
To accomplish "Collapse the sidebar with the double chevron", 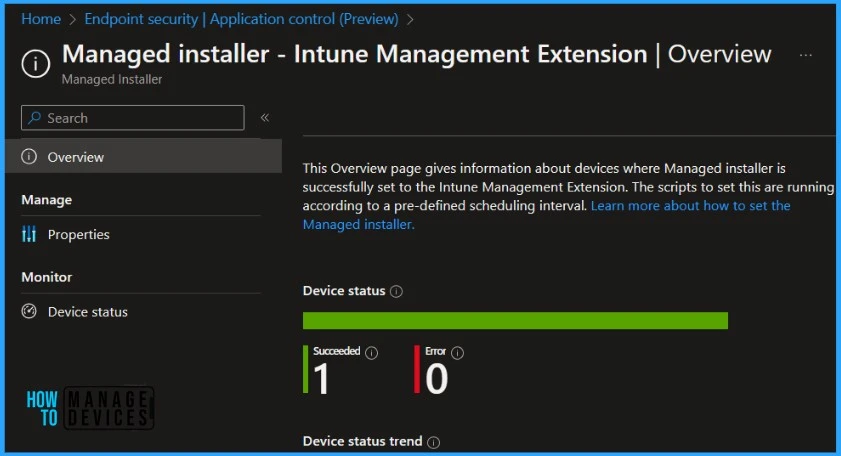I will coord(264,117).
